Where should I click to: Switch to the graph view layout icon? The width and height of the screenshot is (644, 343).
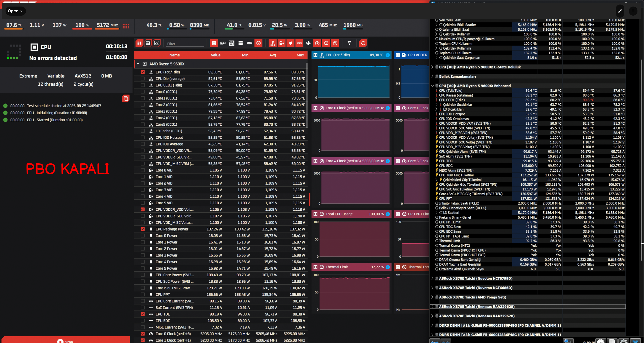(157, 43)
